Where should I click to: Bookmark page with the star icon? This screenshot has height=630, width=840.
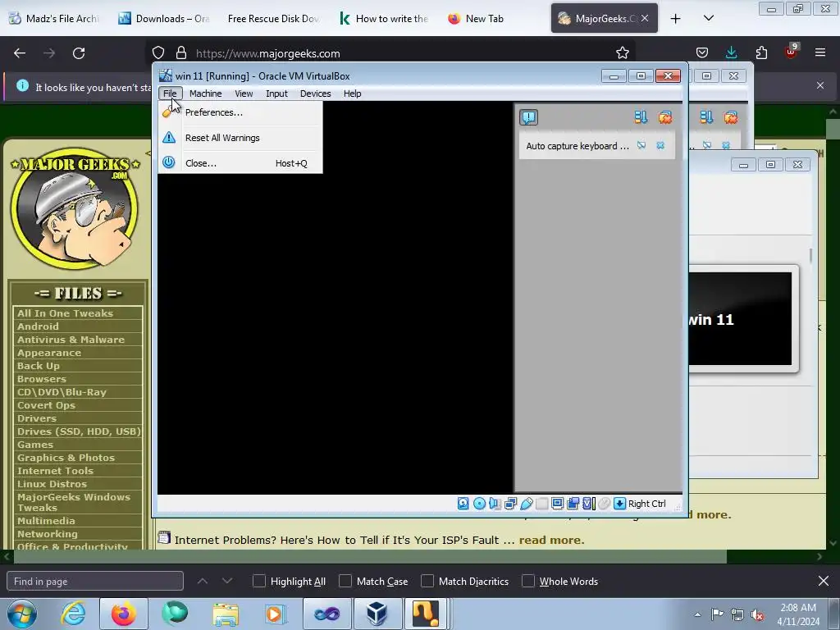[622, 53]
